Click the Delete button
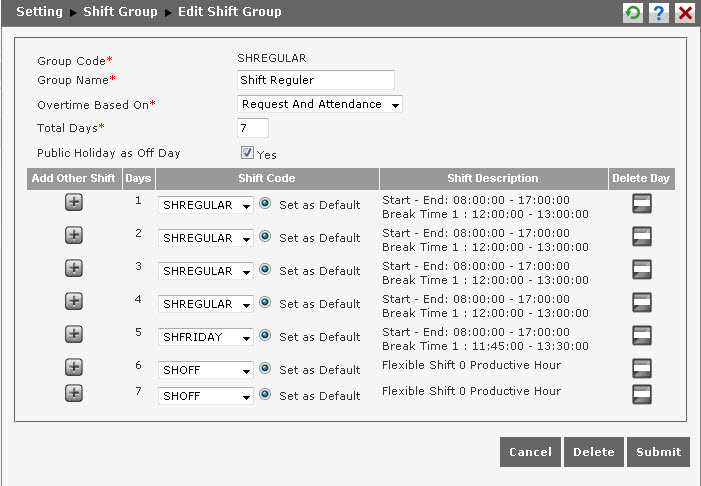The image size is (701, 486). [x=594, y=452]
